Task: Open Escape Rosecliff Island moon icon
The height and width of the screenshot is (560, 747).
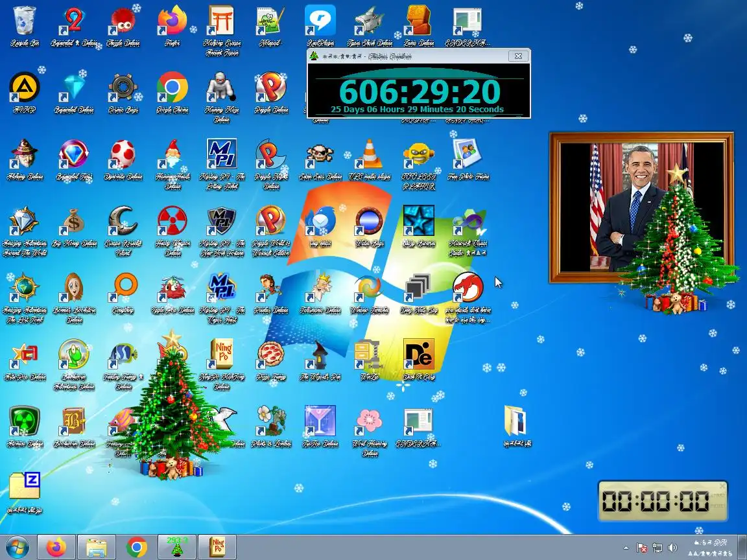Action: click(x=123, y=222)
